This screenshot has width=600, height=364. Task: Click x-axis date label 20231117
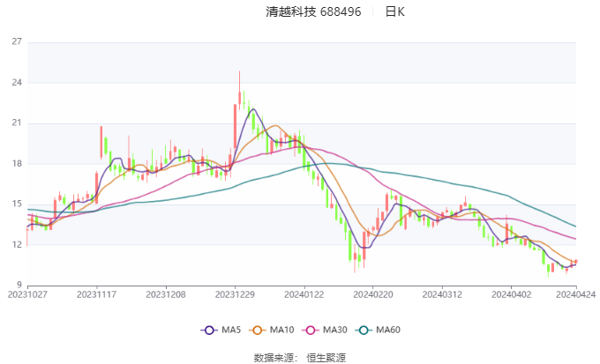pos(96,294)
